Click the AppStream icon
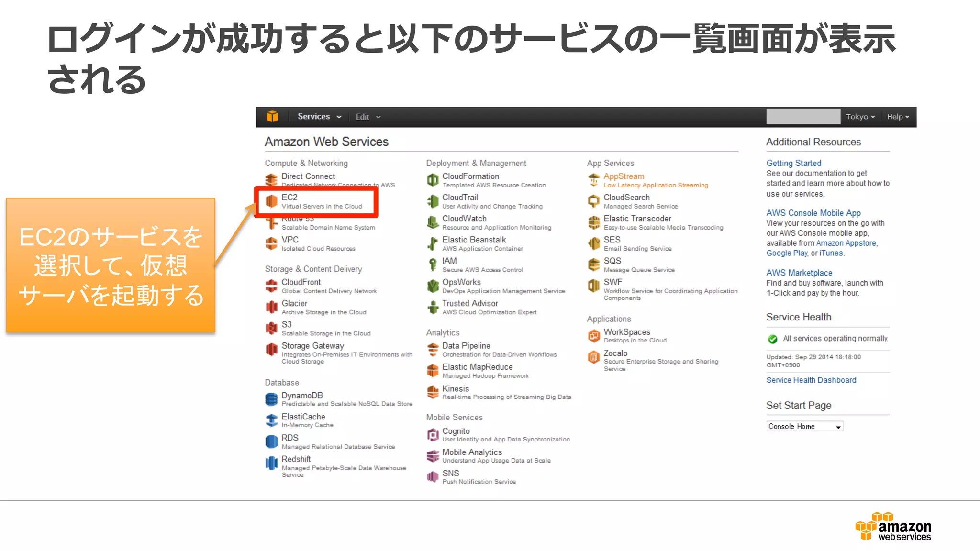The width and height of the screenshot is (980, 551). (593, 180)
